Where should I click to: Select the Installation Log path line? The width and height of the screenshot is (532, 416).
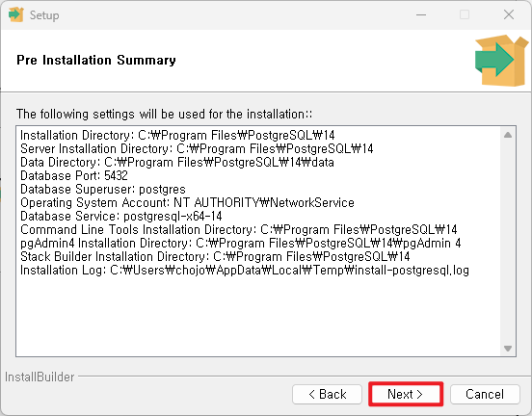click(245, 271)
